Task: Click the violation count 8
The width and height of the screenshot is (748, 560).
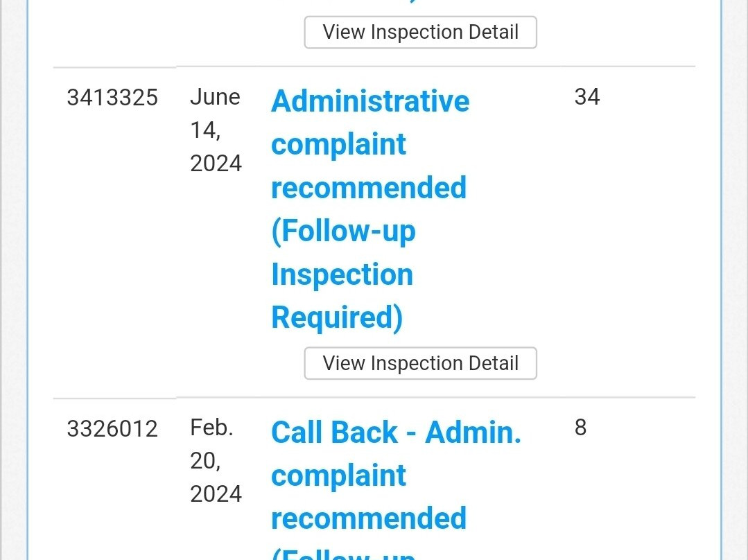Action: (580, 428)
